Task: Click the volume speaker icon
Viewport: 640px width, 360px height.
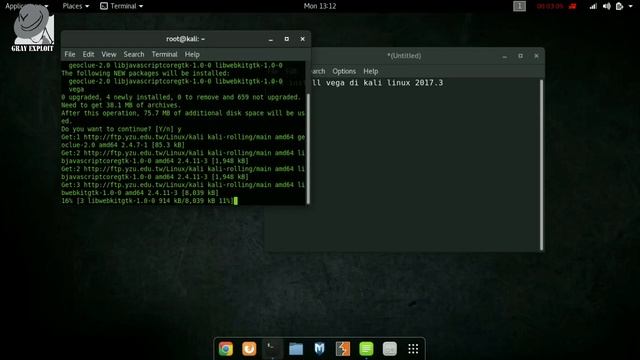Action: 607,6
